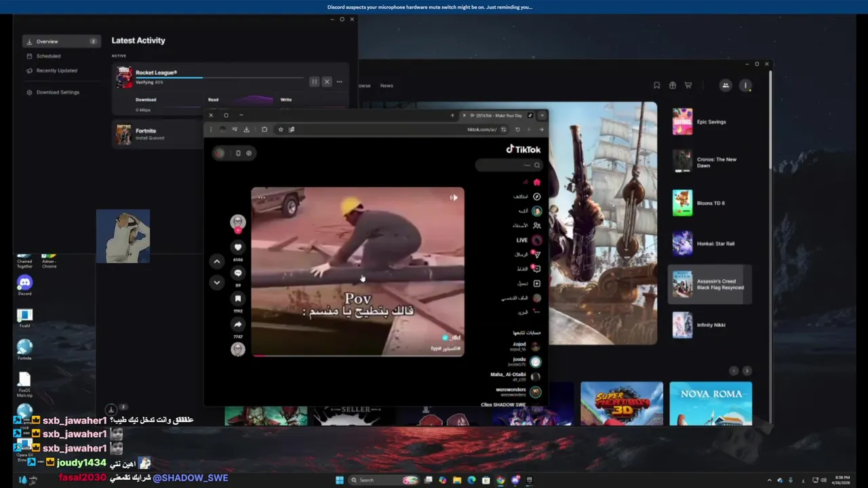This screenshot has height=488, width=868.
Task: Open TikTok Explore compass icon
Action: 536,197
